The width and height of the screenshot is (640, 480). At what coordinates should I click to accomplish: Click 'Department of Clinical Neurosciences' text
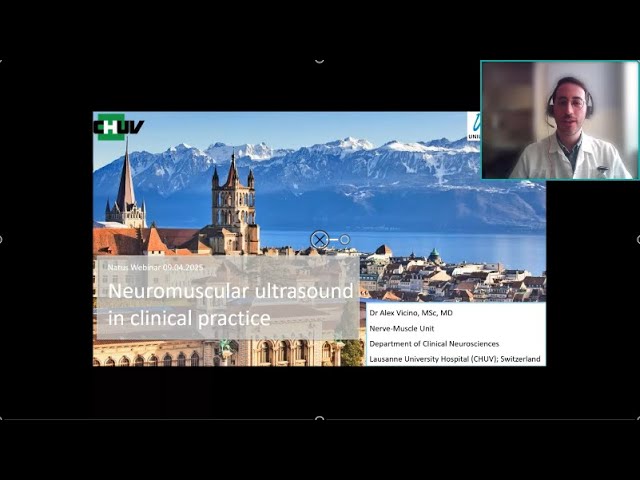(434, 344)
